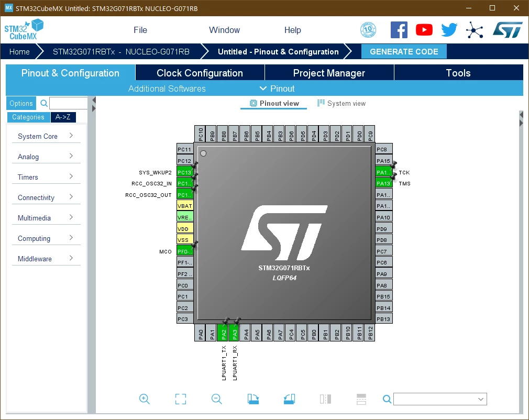Open the Window menu

pos(224,30)
